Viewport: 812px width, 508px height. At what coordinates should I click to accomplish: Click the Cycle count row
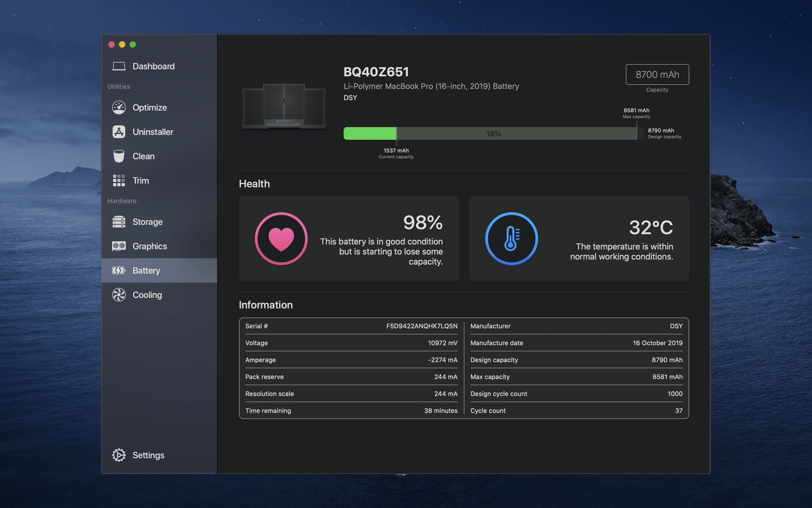[x=576, y=411]
